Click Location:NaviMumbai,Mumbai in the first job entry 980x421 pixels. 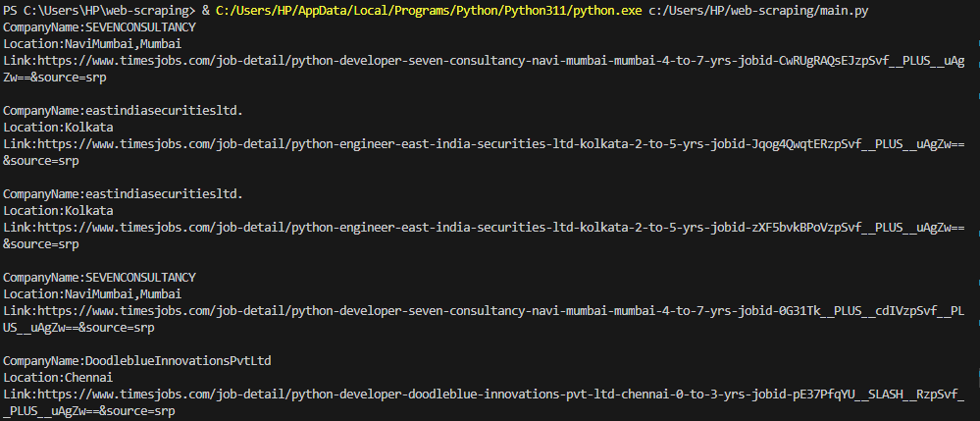92,44
